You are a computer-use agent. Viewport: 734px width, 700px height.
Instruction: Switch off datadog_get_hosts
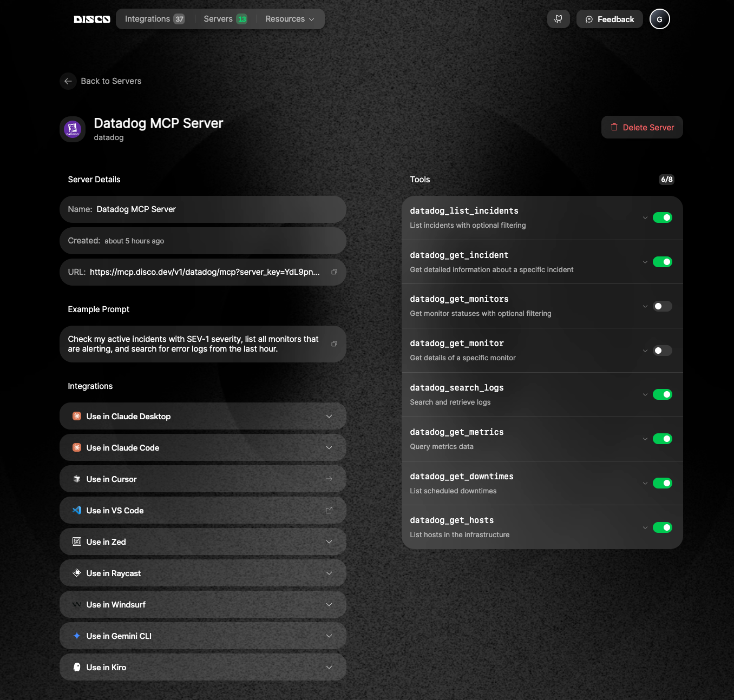click(663, 527)
